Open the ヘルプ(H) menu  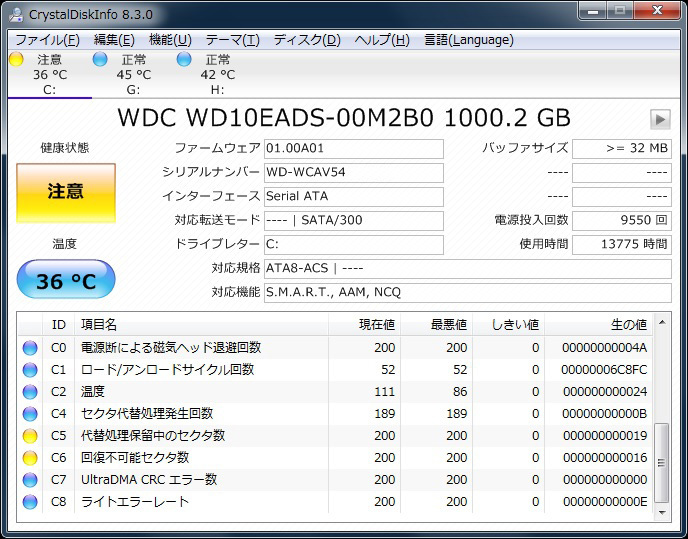(382, 40)
